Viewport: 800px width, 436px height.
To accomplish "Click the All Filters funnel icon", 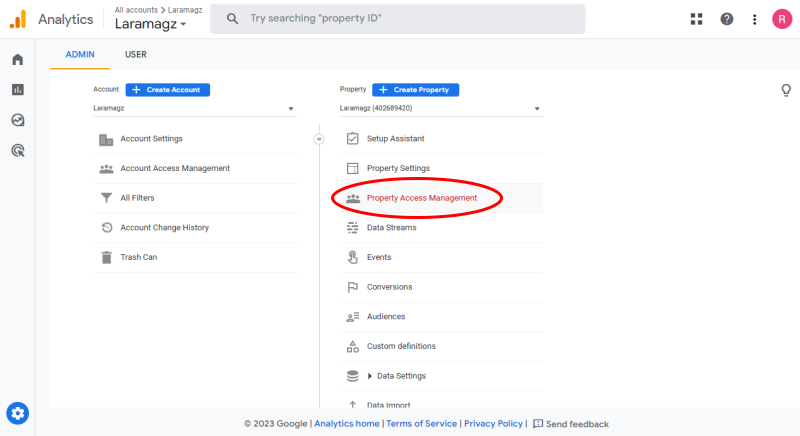I will coord(106,198).
